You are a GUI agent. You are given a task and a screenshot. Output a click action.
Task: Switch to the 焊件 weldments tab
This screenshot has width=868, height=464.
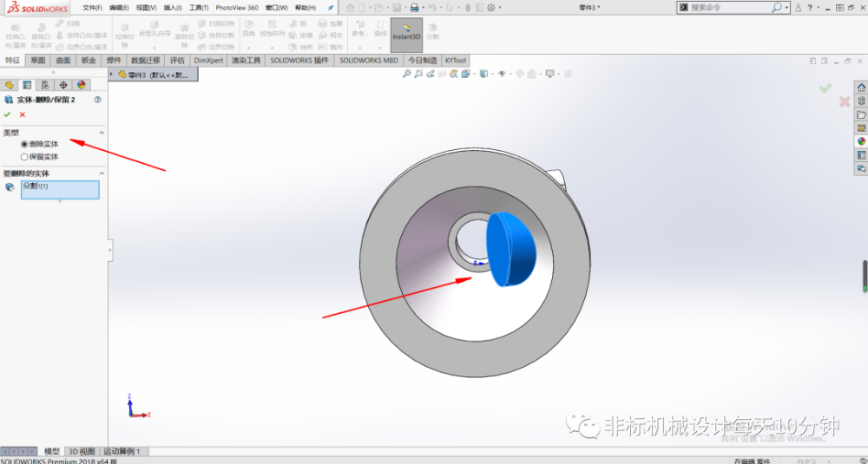[x=114, y=61]
